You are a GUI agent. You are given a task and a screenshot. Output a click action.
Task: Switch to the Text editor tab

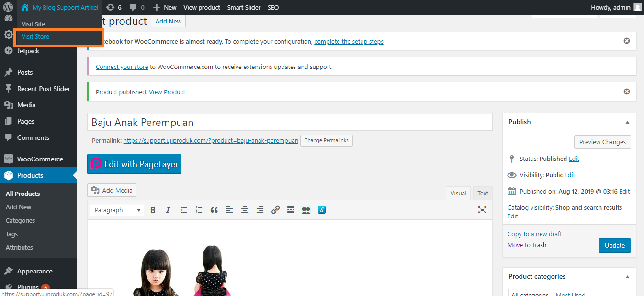click(x=483, y=193)
